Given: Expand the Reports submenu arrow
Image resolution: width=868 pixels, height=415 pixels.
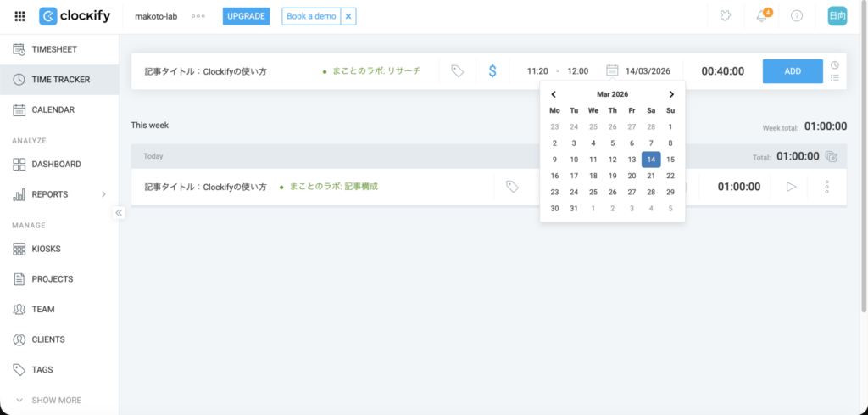Looking at the screenshot, I should [x=104, y=194].
